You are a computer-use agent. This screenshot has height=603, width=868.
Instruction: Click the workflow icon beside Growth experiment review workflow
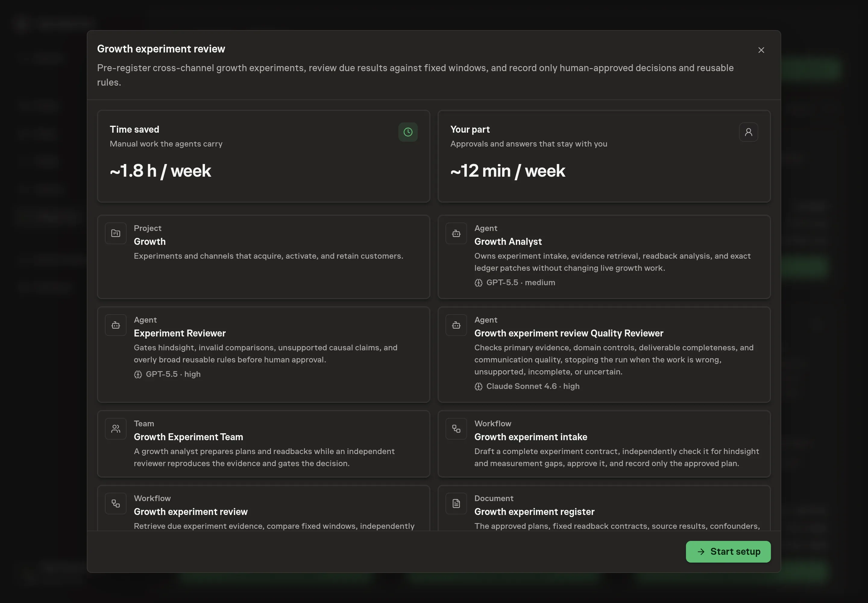(115, 503)
